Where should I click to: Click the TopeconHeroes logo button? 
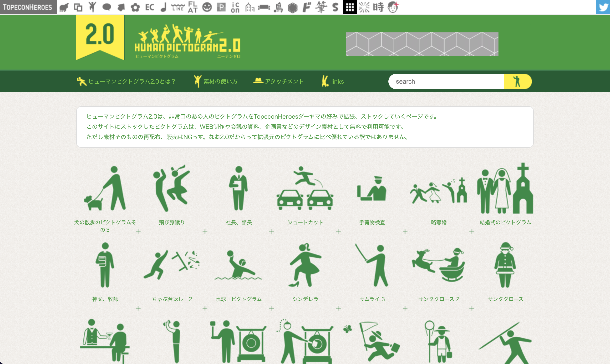(28, 7)
